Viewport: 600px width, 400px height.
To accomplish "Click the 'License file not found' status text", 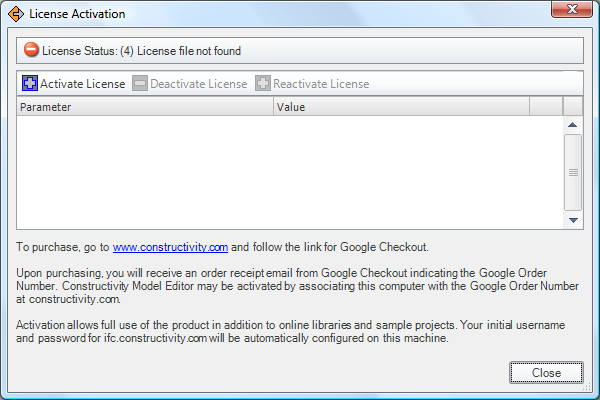I will pyautogui.click(x=189, y=51).
